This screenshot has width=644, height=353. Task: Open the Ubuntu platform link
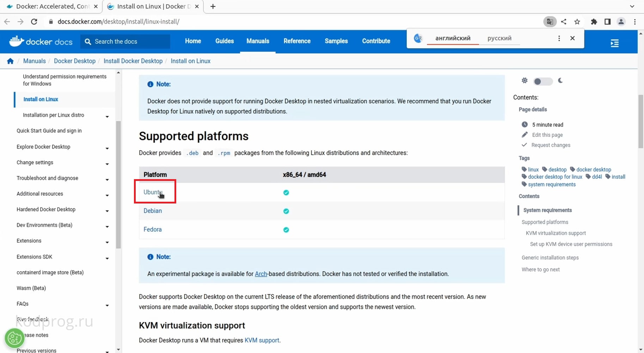pos(153,192)
